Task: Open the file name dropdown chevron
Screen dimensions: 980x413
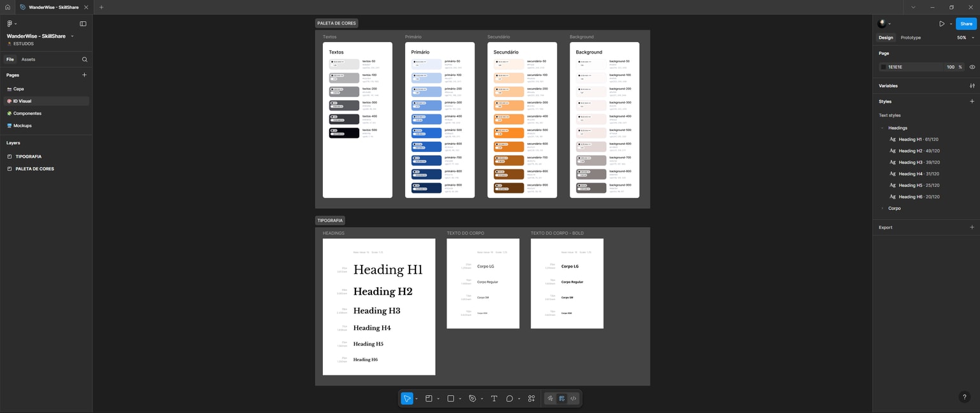Action: [72, 36]
